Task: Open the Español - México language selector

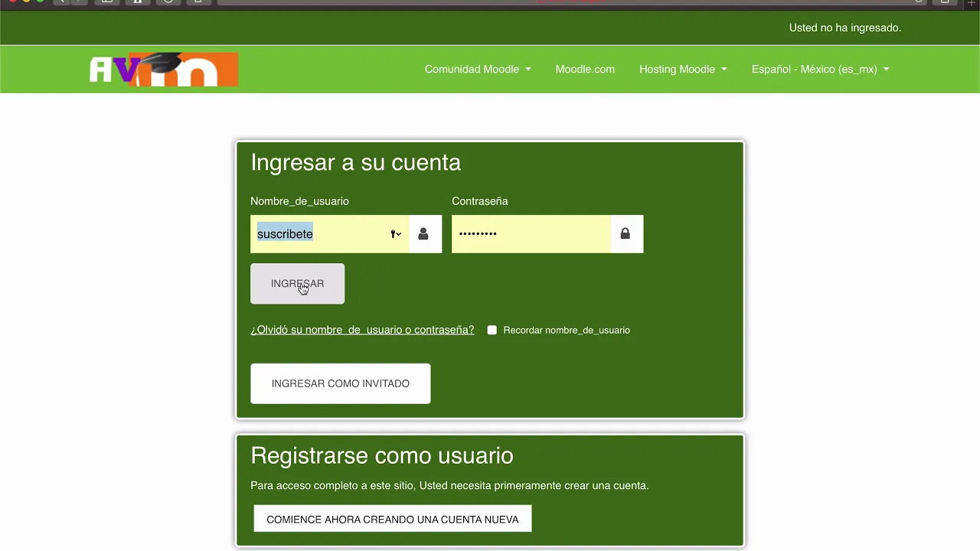Action: 820,69
